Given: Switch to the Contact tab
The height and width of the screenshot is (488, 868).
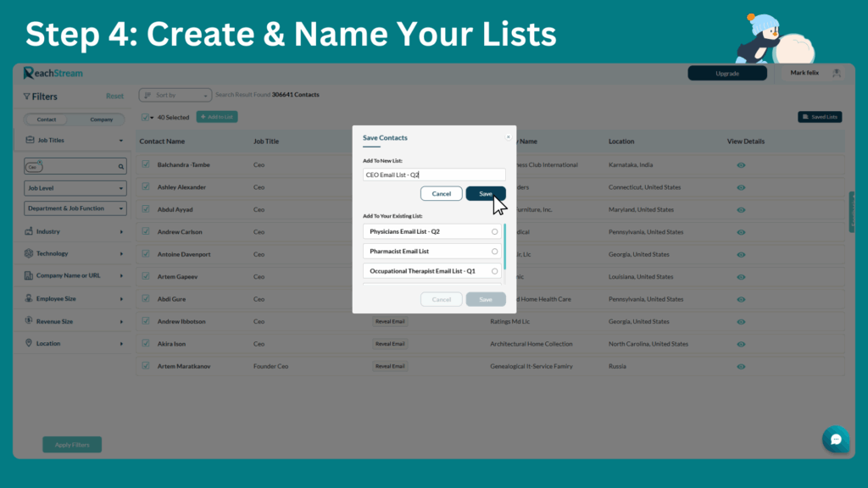Looking at the screenshot, I should pos(47,119).
